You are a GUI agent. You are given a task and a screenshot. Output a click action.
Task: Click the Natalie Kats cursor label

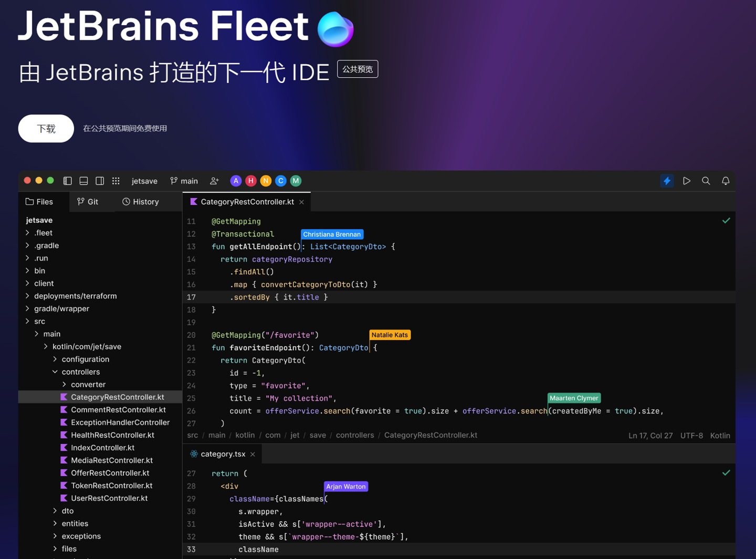pos(390,335)
